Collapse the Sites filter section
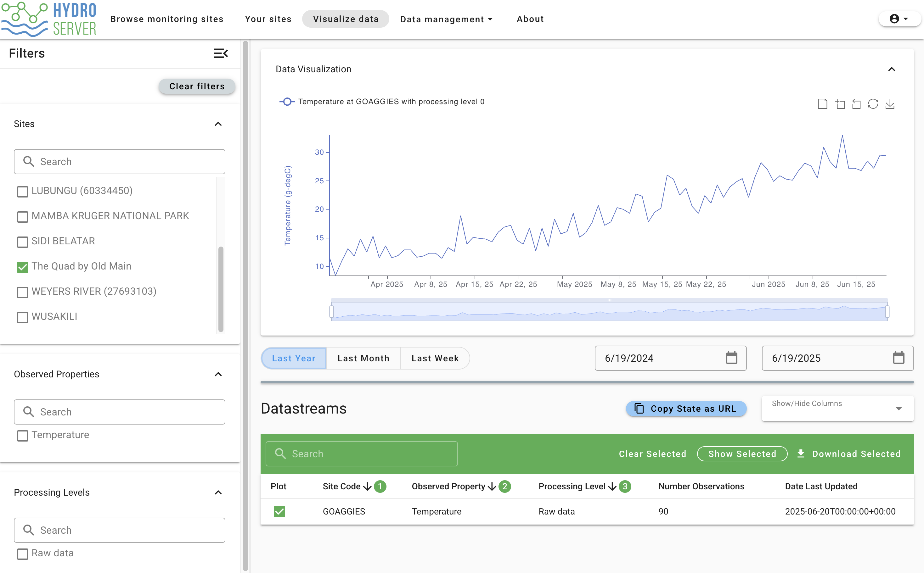Screen dimensions: 924x573 click(x=218, y=124)
